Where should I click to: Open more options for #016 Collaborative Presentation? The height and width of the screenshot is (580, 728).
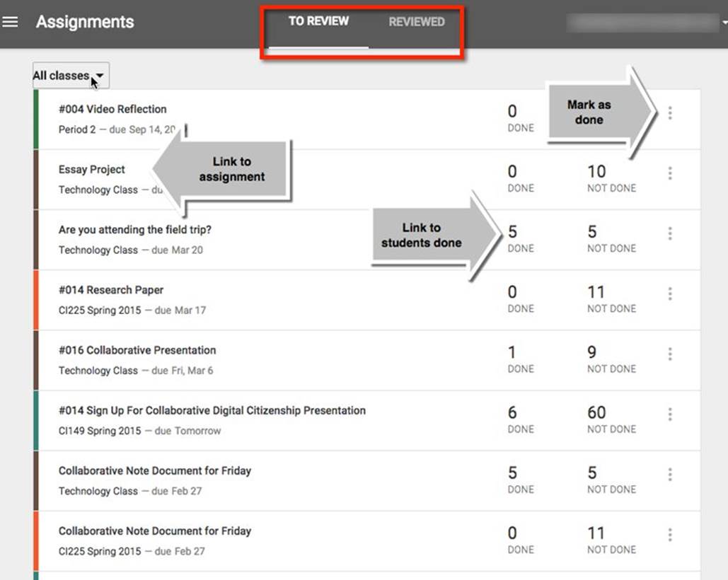(670, 354)
